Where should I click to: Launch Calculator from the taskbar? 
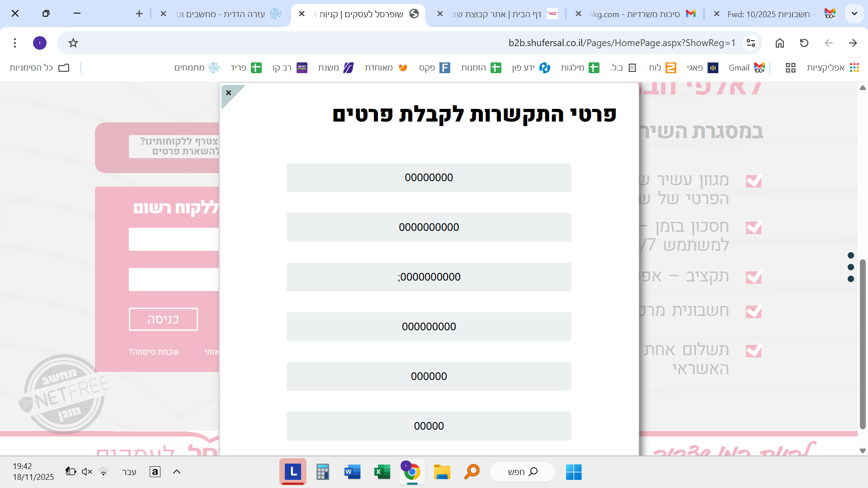click(322, 472)
